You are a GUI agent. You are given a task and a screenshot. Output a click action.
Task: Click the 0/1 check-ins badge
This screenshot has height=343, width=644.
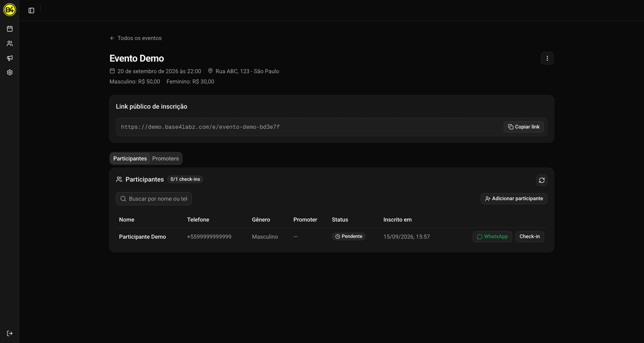185,179
